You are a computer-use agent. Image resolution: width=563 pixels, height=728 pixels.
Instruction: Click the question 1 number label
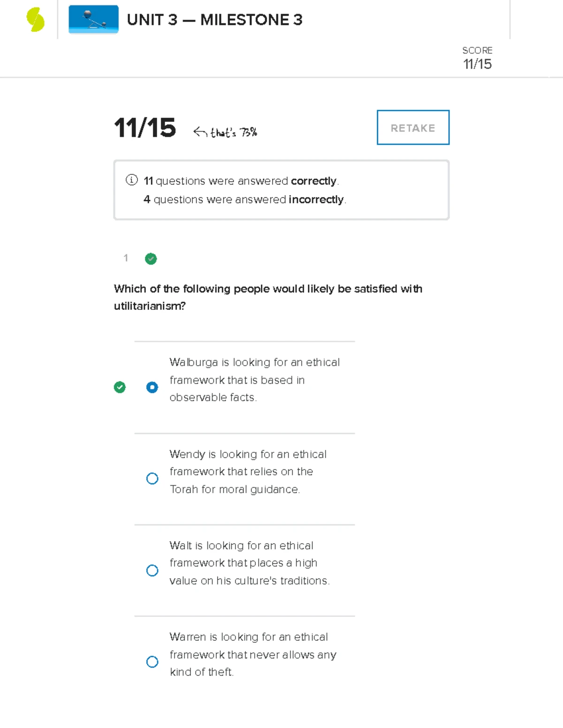click(125, 258)
